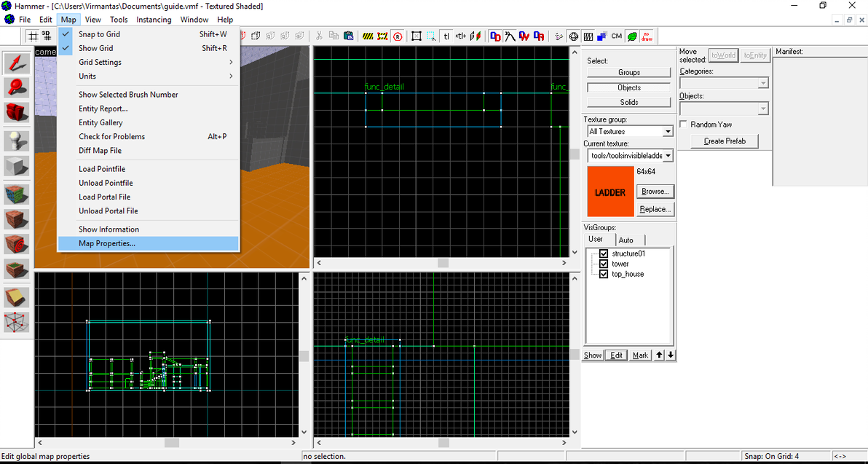Click the Vertex manipulation tool
The height and width of the screenshot is (464, 868).
[17, 321]
